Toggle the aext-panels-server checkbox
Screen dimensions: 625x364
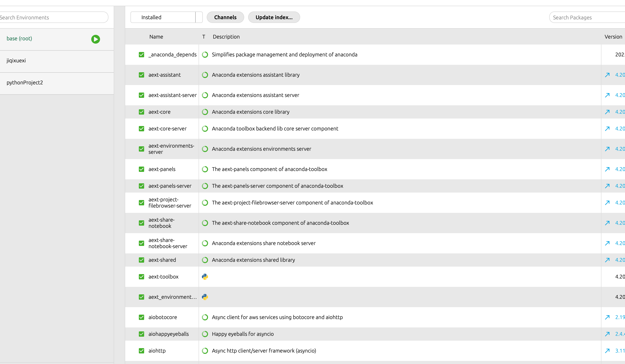tap(141, 186)
